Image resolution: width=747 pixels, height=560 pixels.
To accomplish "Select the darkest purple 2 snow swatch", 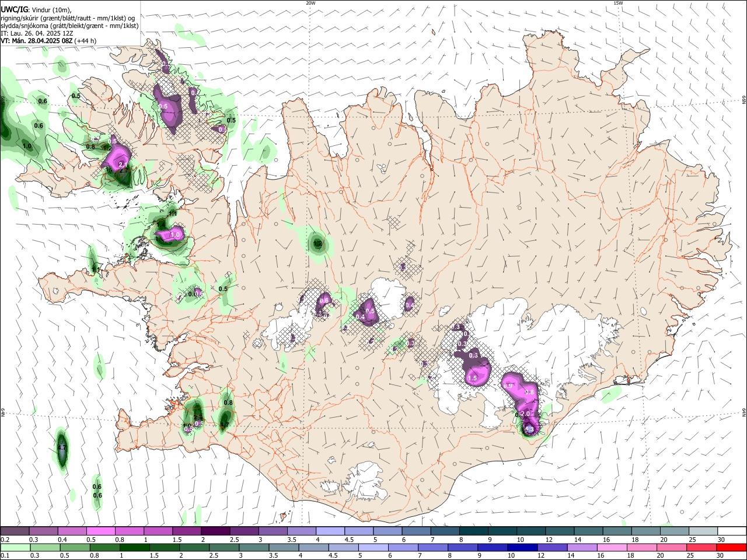I will coord(215,531).
